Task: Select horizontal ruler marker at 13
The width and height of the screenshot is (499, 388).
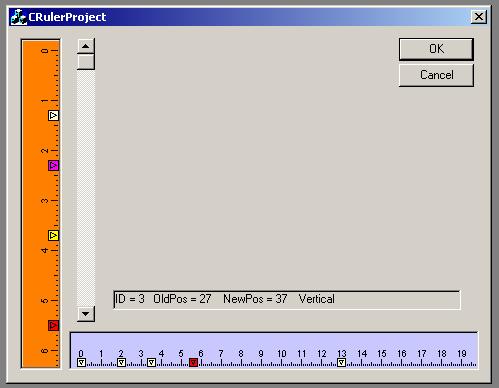Action: [341, 362]
